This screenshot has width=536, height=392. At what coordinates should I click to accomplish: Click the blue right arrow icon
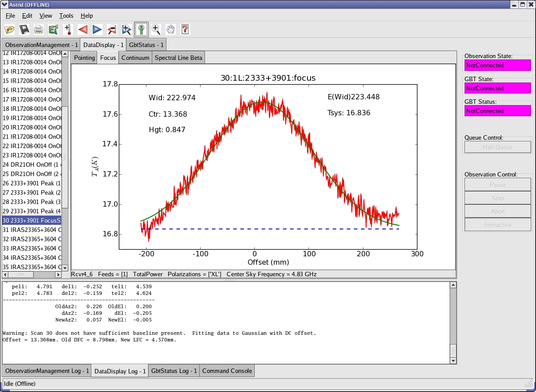click(x=97, y=30)
